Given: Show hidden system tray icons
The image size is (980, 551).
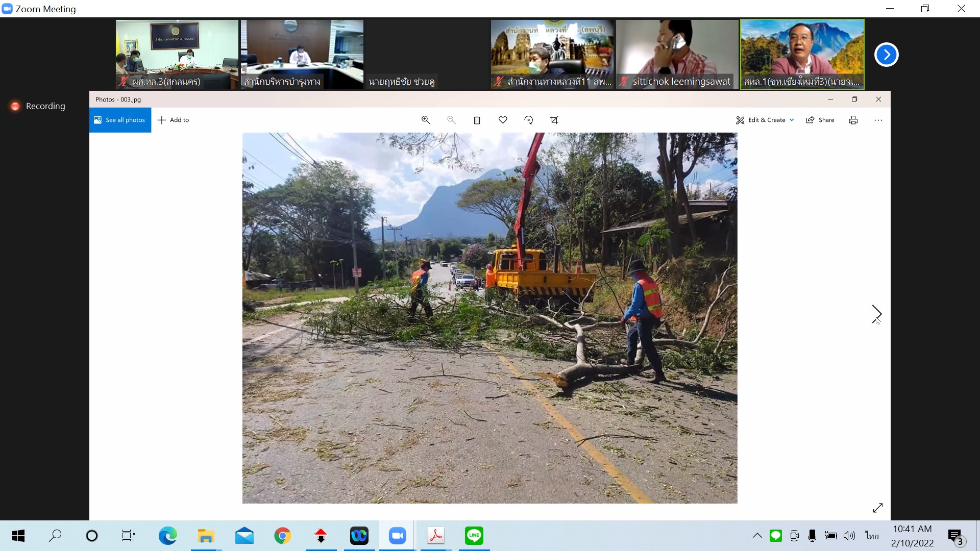Looking at the screenshot, I should [757, 535].
